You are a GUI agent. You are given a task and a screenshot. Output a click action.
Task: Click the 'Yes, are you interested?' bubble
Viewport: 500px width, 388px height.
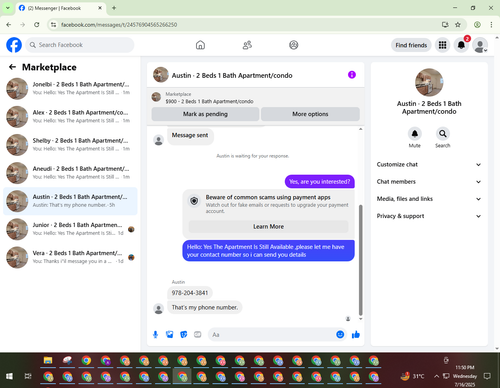click(320, 182)
